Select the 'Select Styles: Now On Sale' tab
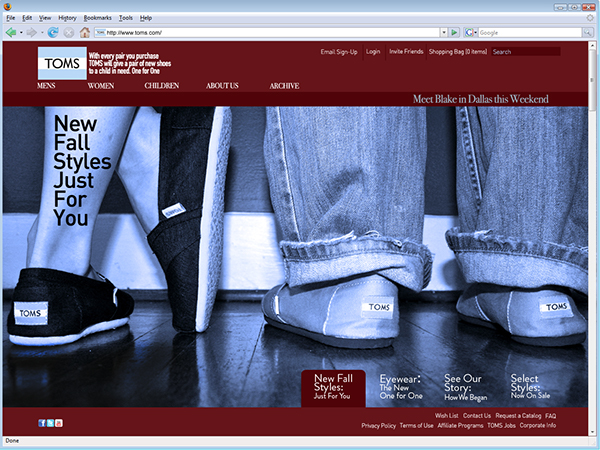Image resolution: width=600 pixels, height=450 pixels. 530,386
